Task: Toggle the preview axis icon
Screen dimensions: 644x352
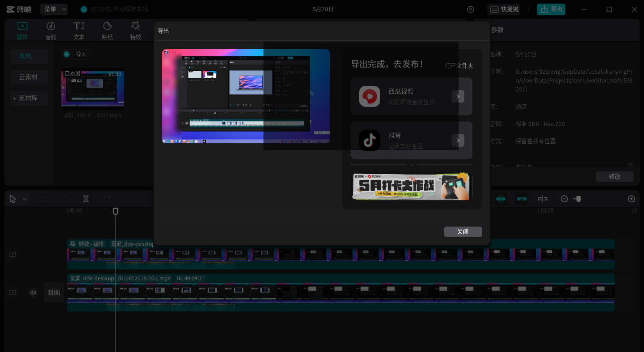Action: point(543,199)
